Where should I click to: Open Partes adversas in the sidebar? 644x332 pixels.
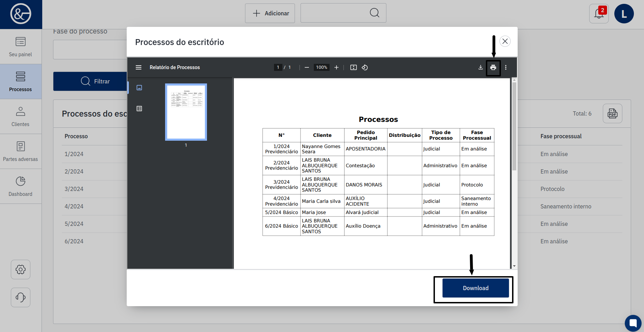(21, 152)
